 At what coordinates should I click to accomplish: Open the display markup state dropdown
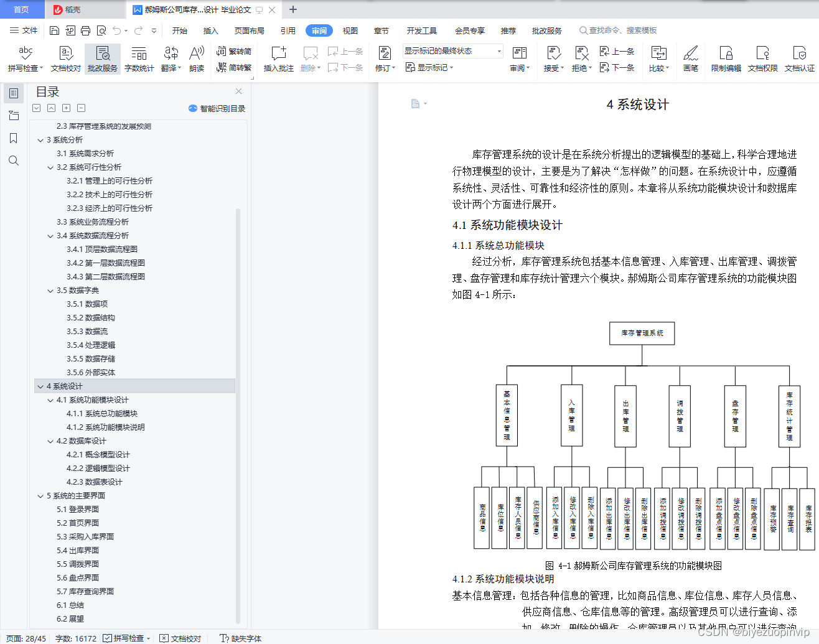coord(452,51)
